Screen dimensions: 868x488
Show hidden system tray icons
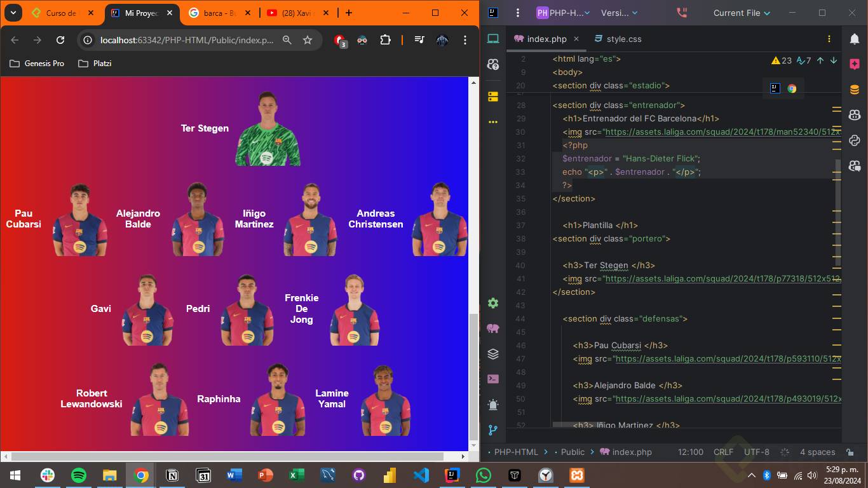(752, 475)
